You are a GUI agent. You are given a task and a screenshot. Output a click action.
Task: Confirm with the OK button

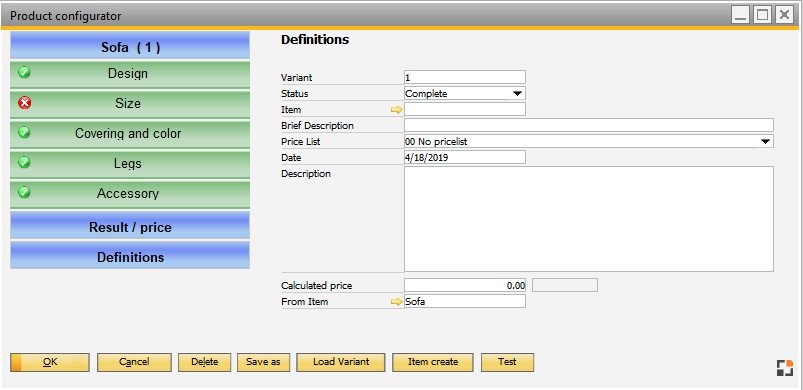click(x=50, y=362)
